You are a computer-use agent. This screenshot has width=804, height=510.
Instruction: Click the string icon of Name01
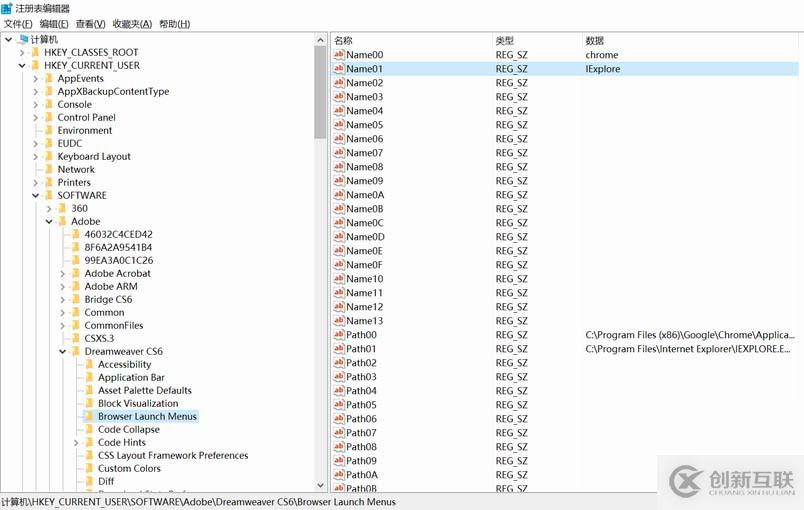pyautogui.click(x=339, y=68)
